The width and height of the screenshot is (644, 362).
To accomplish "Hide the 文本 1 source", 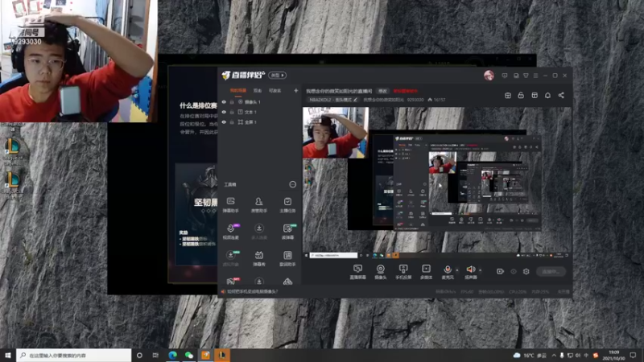I will (224, 112).
